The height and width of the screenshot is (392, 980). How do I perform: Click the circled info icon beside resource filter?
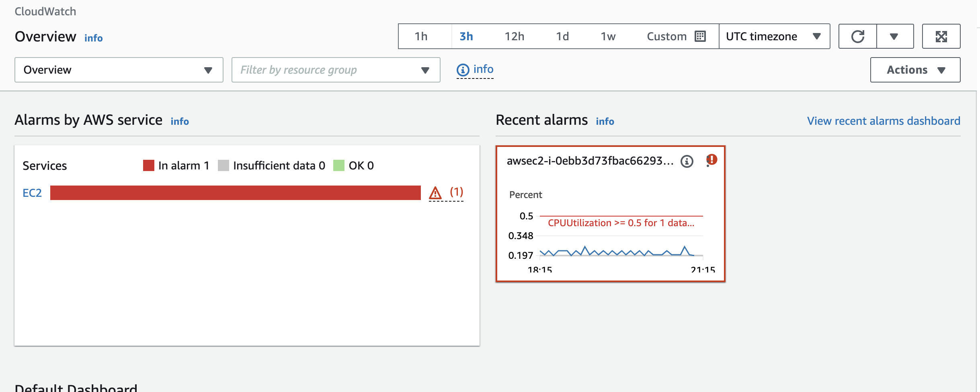463,70
